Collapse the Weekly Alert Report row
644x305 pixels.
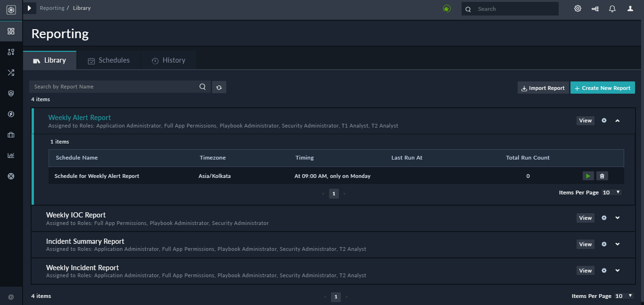[x=618, y=120]
